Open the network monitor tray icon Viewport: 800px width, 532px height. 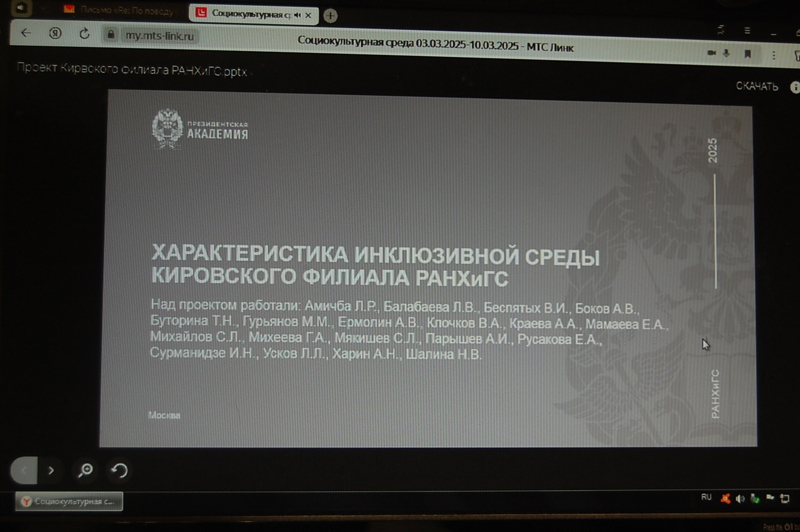pos(785,498)
